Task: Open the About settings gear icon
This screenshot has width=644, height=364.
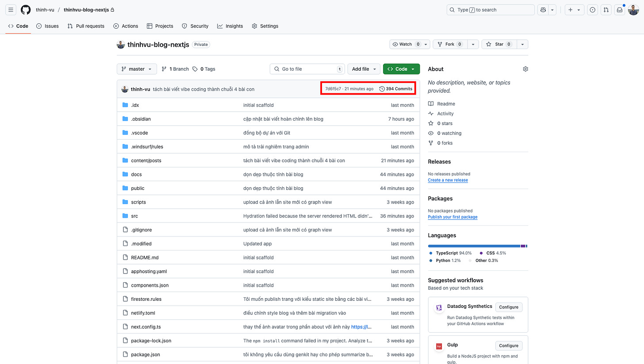Action: [525, 69]
